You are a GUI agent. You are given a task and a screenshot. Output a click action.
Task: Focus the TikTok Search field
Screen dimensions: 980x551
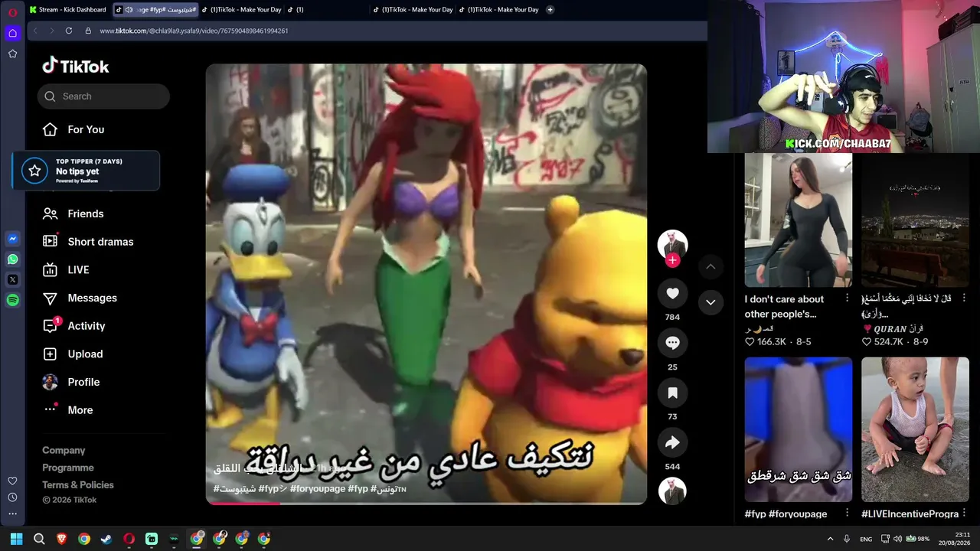103,96
